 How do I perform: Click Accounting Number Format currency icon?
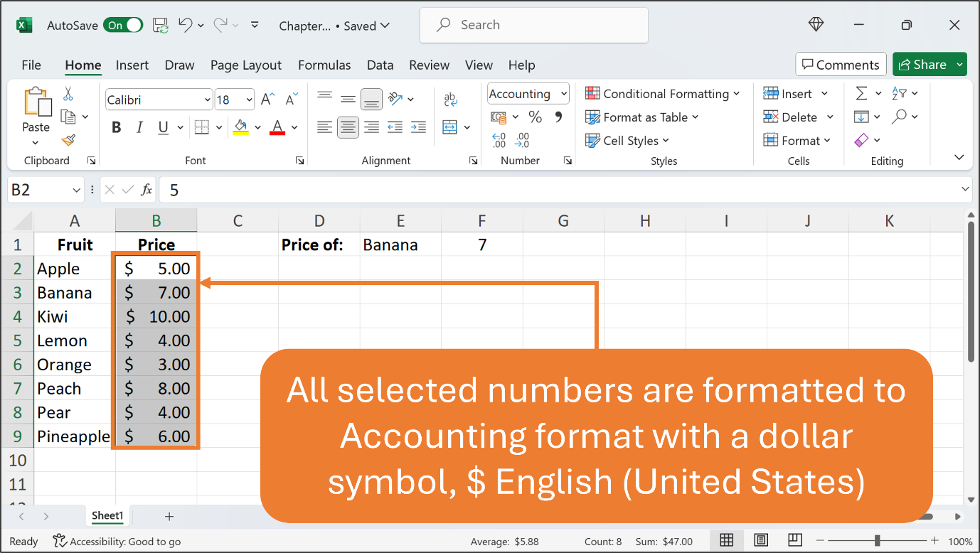click(499, 117)
